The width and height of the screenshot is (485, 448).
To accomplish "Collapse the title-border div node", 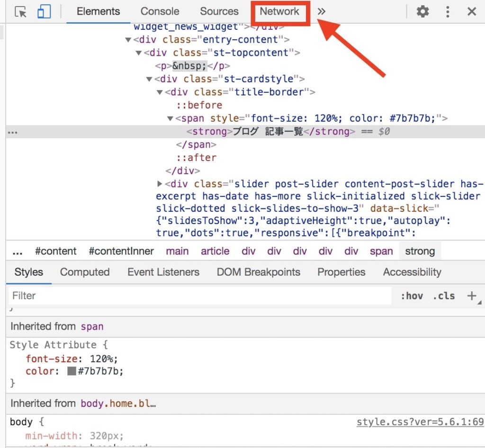I will pos(160,92).
